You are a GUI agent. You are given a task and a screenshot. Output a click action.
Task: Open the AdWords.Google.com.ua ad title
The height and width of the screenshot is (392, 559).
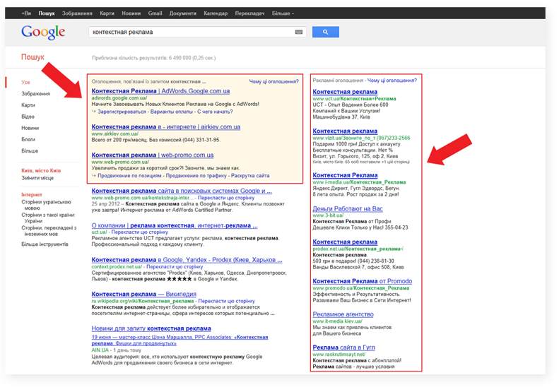tap(160, 91)
